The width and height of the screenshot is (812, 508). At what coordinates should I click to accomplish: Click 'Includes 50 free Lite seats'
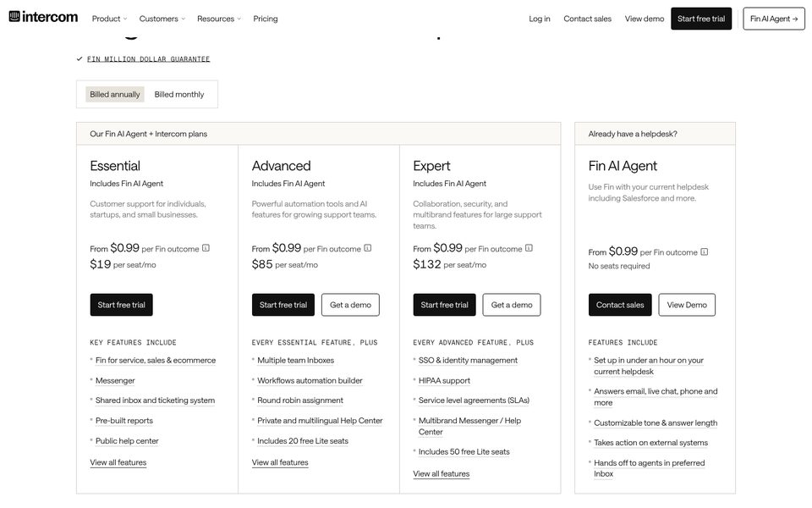point(464,451)
